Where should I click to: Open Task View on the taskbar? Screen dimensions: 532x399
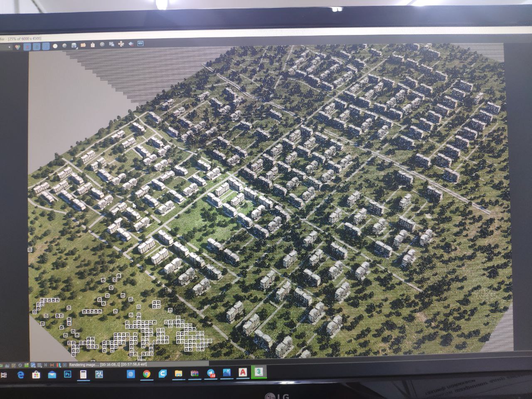tap(4, 375)
